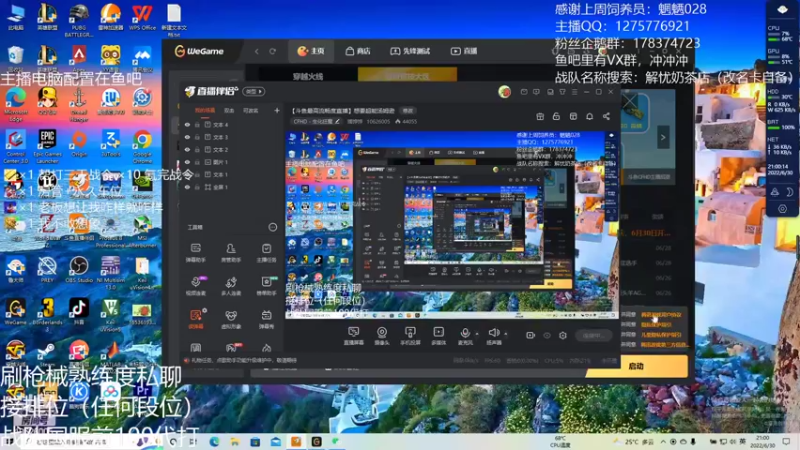The width and height of the screenshot is (800, 450).
Task: Open the 主播任务 tool in toolbox
Action: pyautogui.click(x=266, y=253)
